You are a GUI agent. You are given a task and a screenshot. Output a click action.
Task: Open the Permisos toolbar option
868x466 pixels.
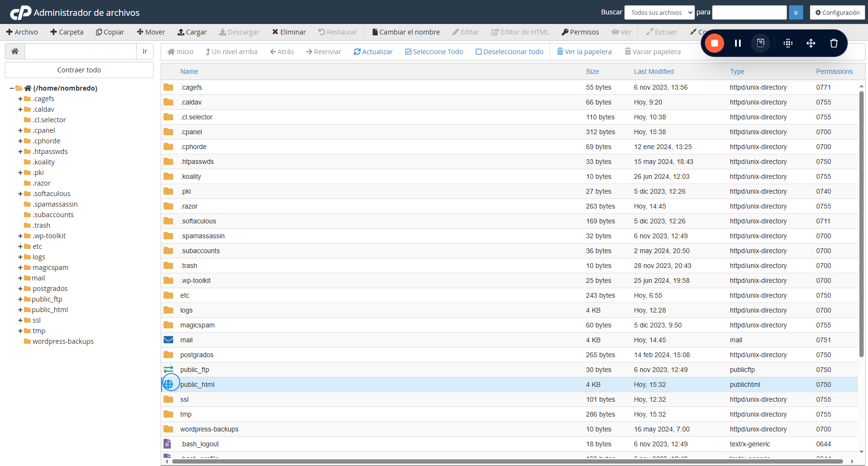tap(580, 32)
